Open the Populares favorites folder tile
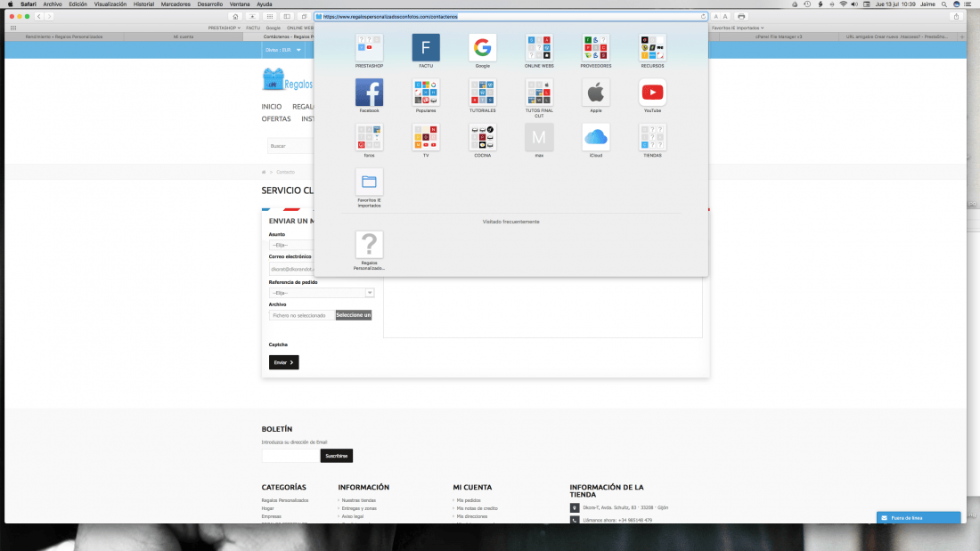The width and height of the screenshot is (980, 551). pyautogui.click(x=426, y=93)
